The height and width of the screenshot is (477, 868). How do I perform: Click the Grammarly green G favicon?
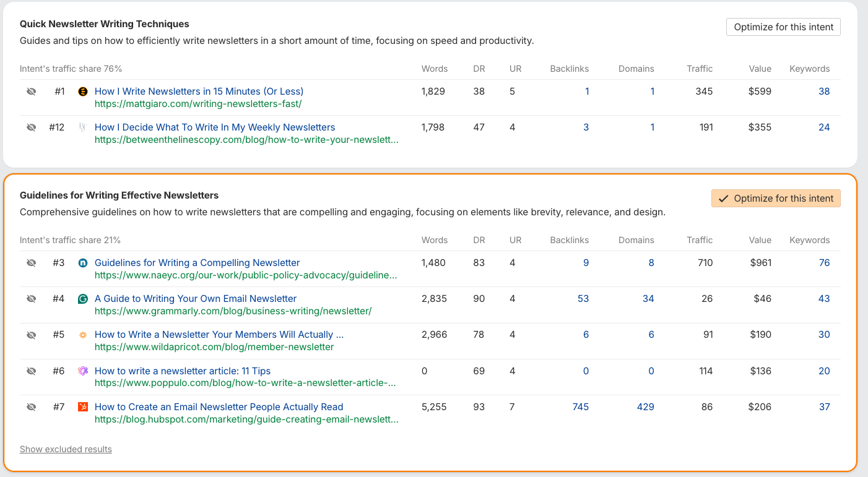(x=83, y=298)
